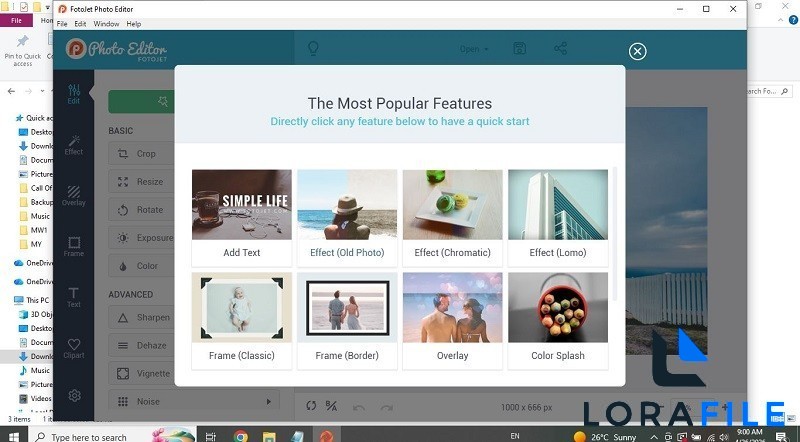The width and height of the screenshot is (800, 442).
Task: Click the save disk icon
Action: click(519, 48)
